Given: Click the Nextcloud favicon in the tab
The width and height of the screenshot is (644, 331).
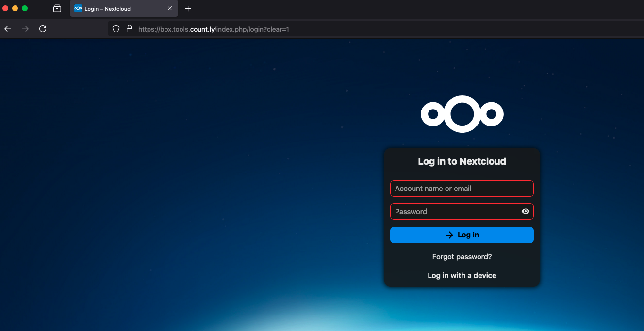Looking at the screenshot, I should (x=78, y=9).
